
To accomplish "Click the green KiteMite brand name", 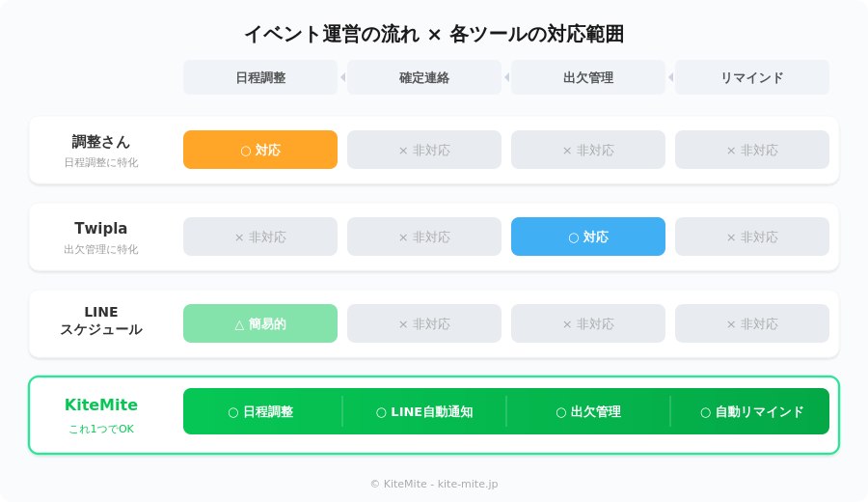I will point(101,404).
